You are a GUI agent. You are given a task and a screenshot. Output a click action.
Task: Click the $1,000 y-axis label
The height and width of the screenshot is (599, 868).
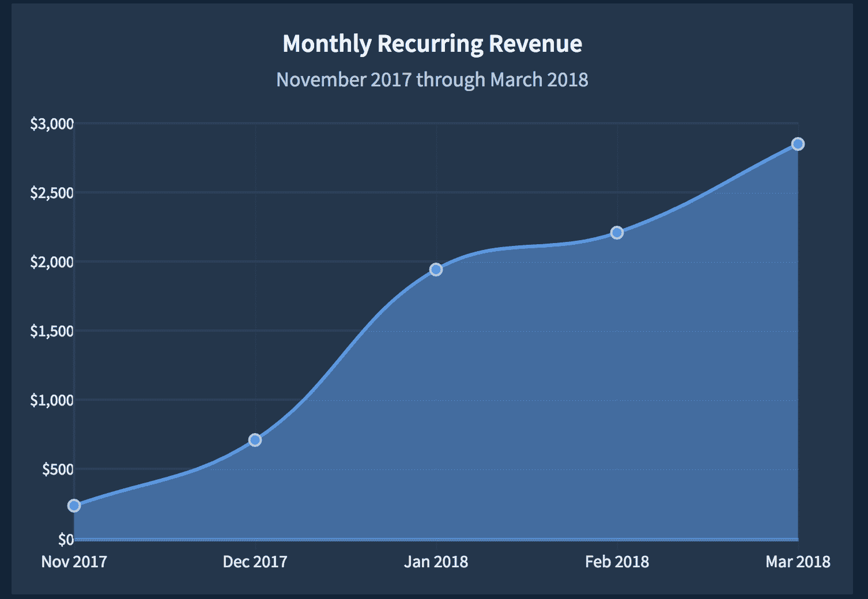tap(52, 400)
